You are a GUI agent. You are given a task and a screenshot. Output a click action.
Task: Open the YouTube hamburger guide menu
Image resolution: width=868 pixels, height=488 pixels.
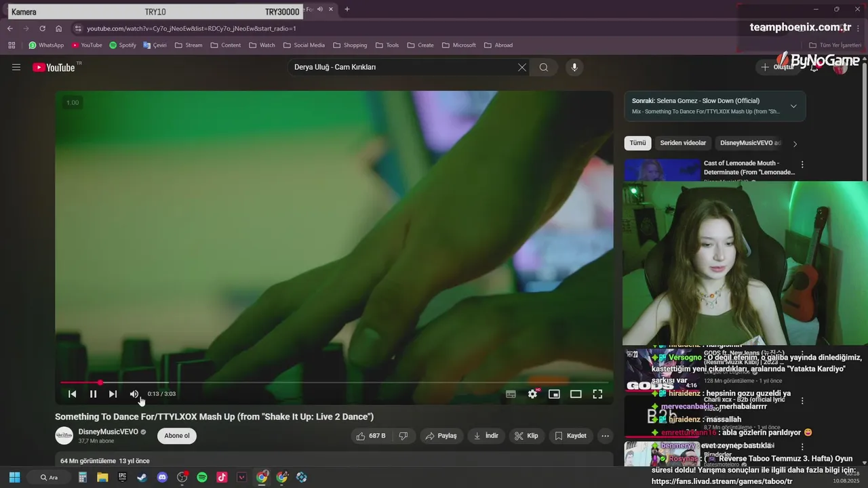pyautogui.click(x=16, y=67)
